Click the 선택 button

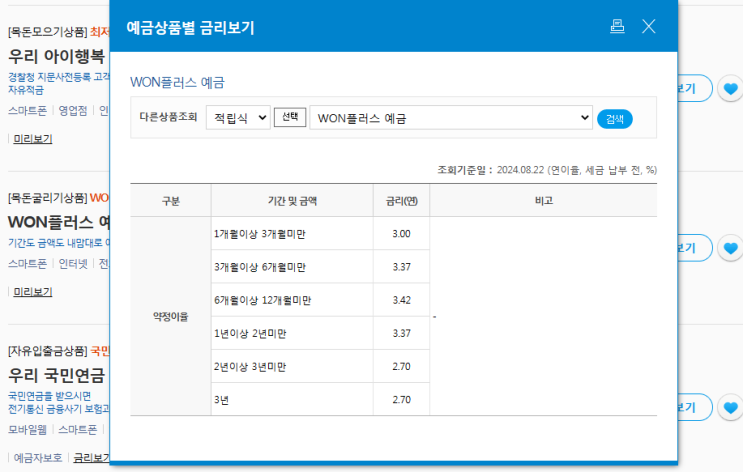tap(290, 117)
